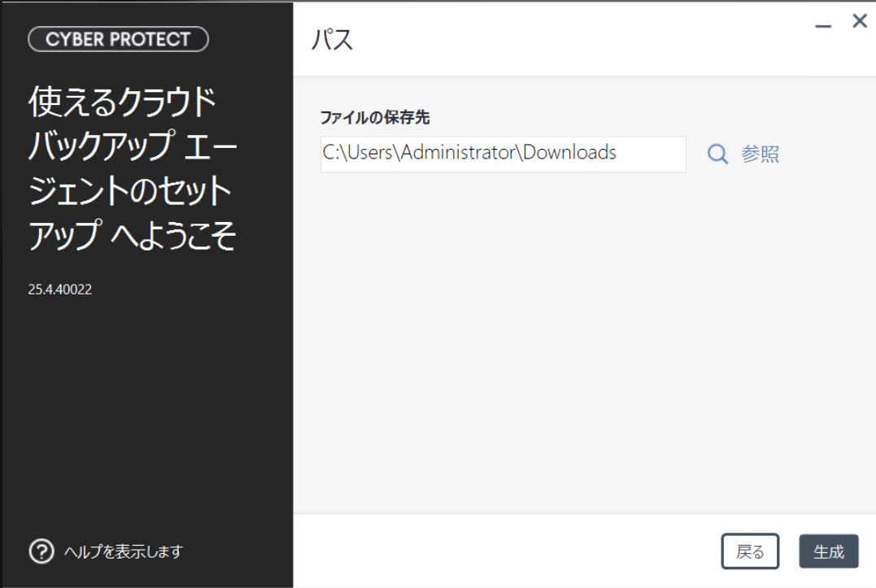
Task: Click the 参照 browse link
Action: click(x=760, y=155)
